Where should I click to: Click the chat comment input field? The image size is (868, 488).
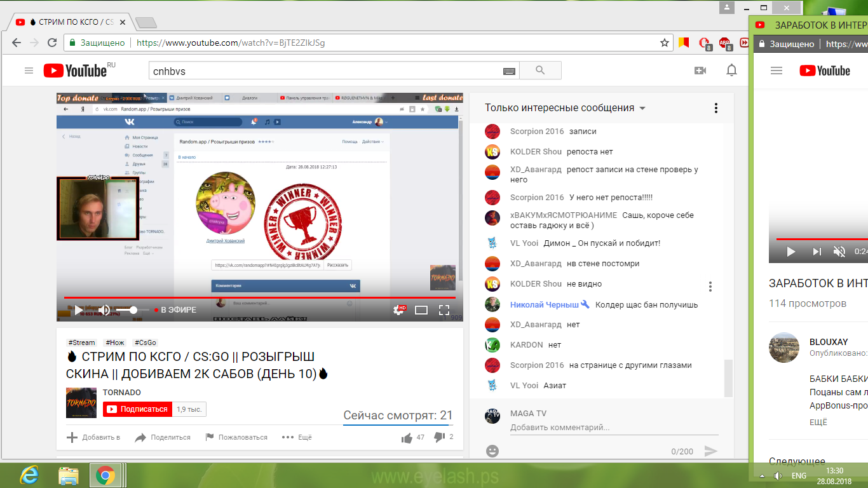(613, 428)
